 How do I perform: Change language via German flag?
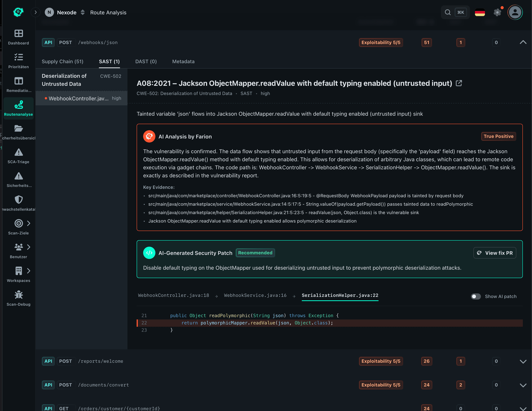point(480,12)
